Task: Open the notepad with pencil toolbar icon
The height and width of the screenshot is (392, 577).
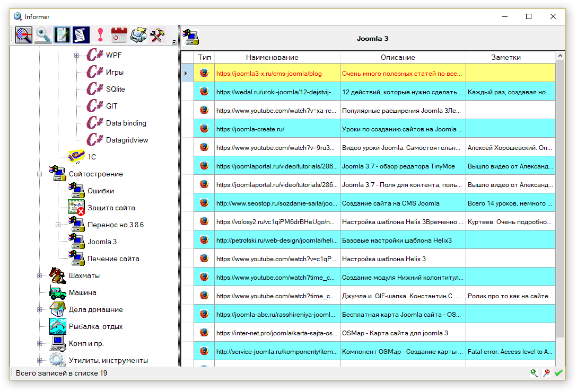Action: (62, 35)
